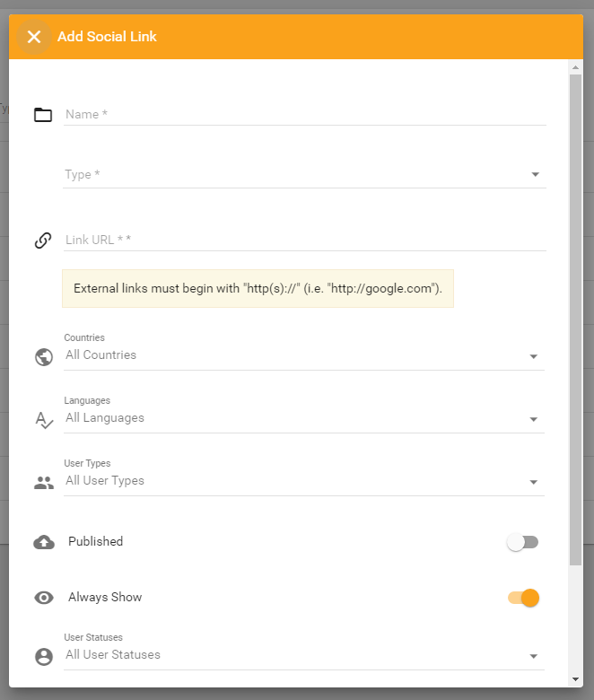Click the scrollbar down arrow
The height and width of the screenshot is (700, 594).
click(x=575, y=679)
